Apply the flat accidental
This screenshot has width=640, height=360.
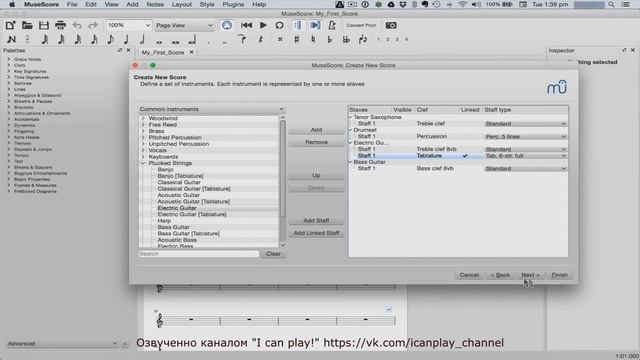tap(330, 40)
